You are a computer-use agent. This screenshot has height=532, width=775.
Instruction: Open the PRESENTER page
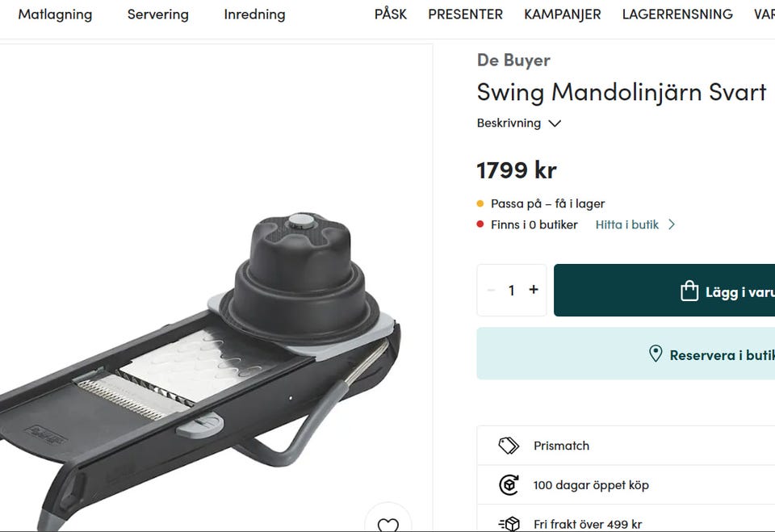point(465,15)
